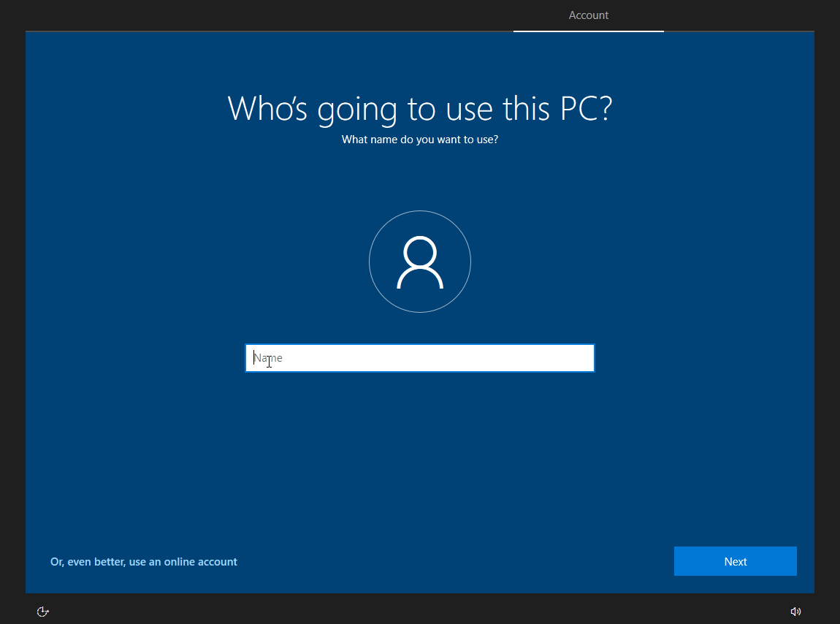The height and width of the screenshot is (624, 840).
Task: Toggle the volume speaker icon
Action: tap(795, 612)
